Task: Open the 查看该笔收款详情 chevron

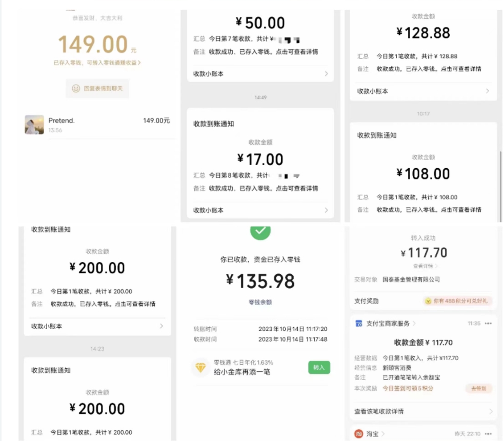Action: click(x=490, y=411)
